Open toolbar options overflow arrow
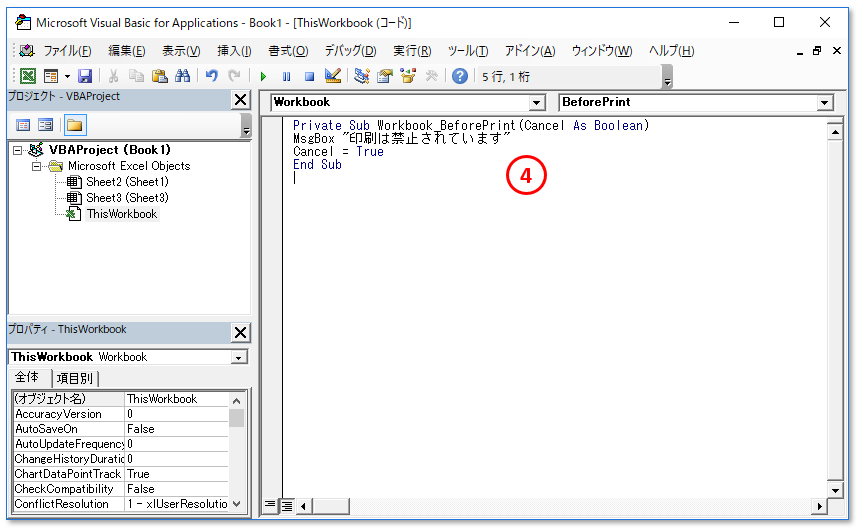The image size is (859, 529). click(x=667, y=77)
